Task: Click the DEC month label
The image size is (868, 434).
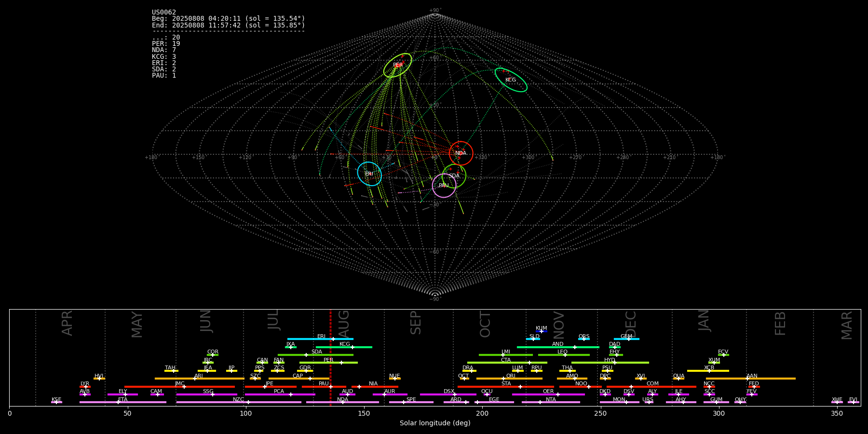Action: [631, 324]
